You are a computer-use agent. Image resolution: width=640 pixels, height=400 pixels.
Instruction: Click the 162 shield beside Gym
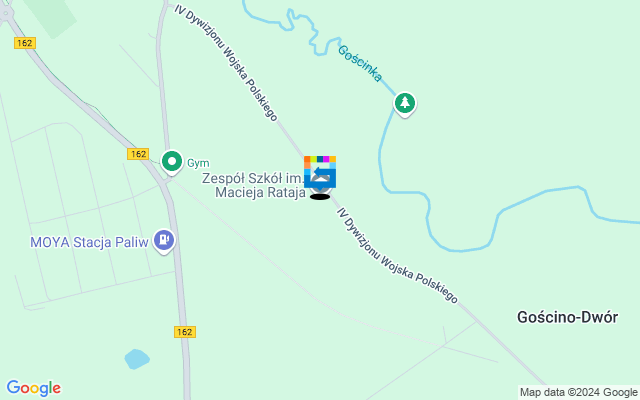[138, 154]
